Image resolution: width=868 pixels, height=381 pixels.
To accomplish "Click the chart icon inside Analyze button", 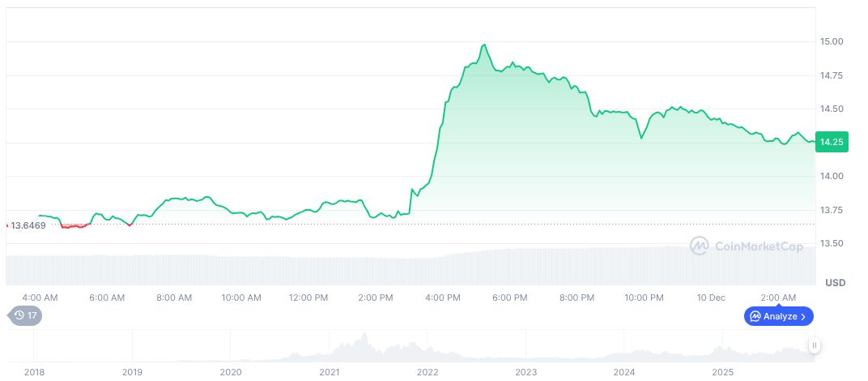I will pyautogui.click(x=755, y=316).
